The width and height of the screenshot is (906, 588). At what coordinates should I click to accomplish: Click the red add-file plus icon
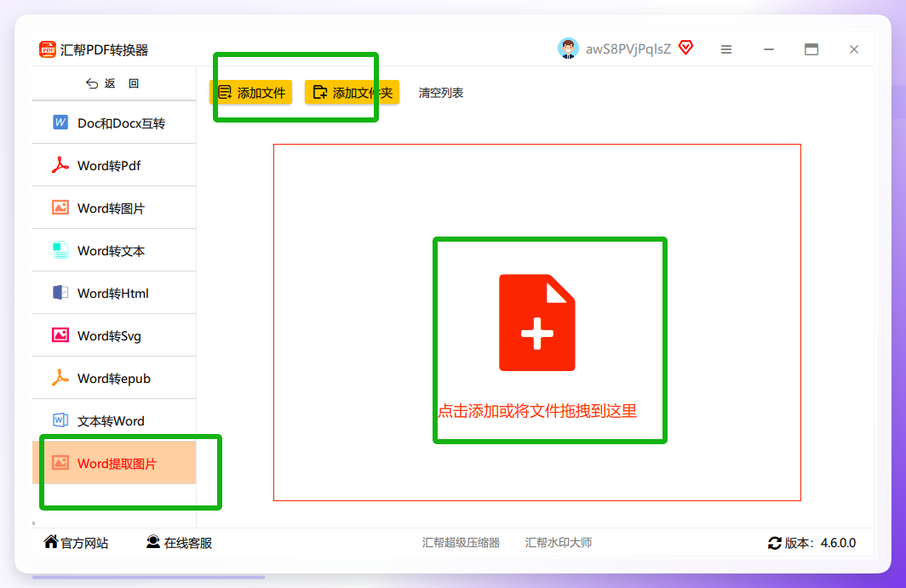(x=537, y=323)
